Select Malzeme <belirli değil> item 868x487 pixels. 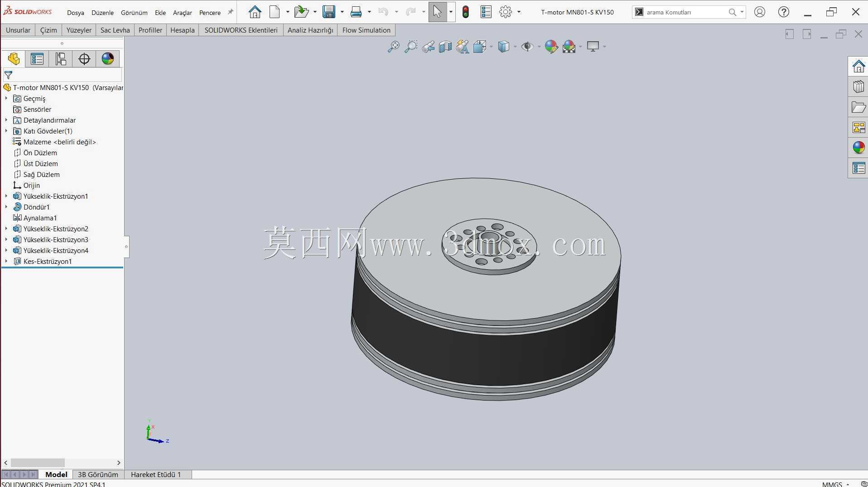[55, 142]
